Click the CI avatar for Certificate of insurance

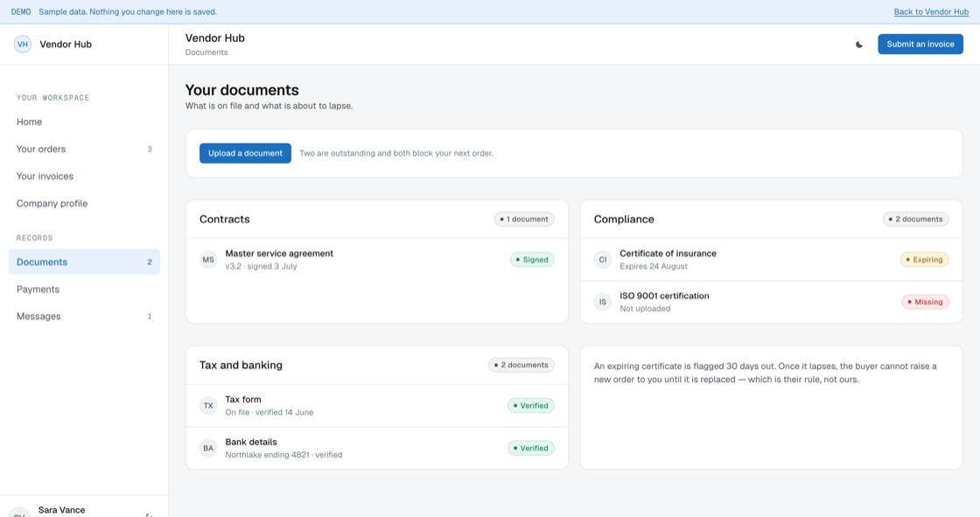pos(603,260)
